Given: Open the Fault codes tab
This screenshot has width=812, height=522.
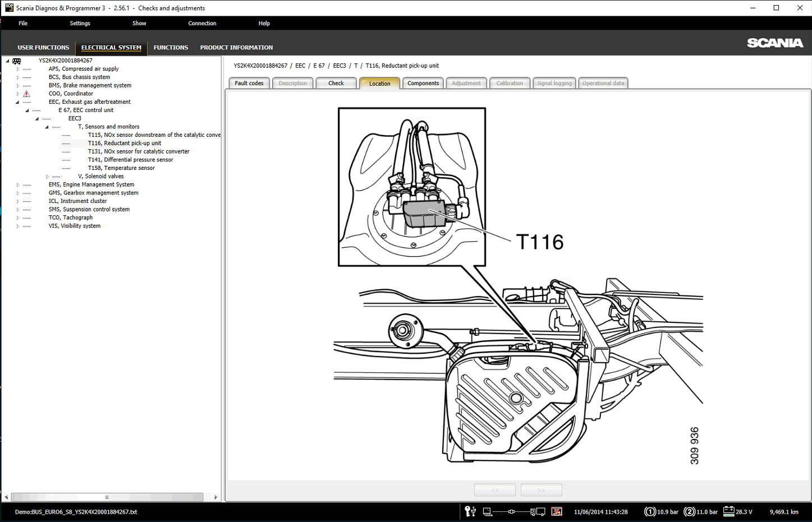Looking at the screenshot, I should pyautogui.click(x=249, y=83).
